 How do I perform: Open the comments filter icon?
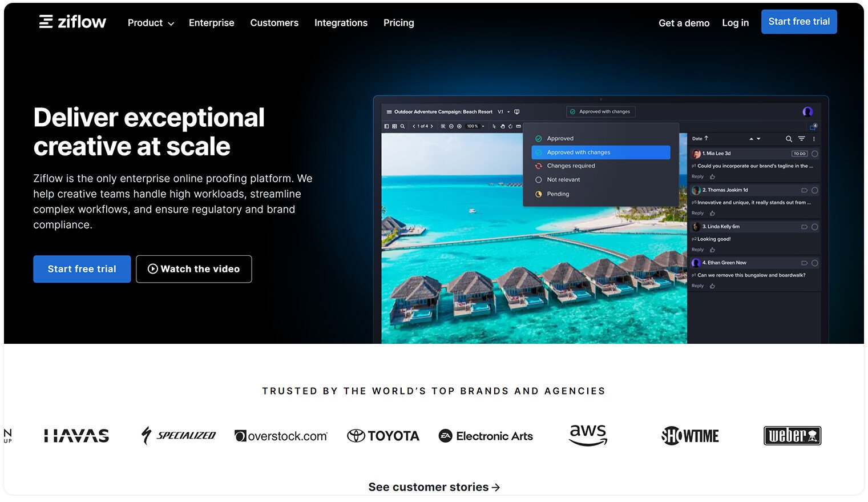click(x=801, y=139)
